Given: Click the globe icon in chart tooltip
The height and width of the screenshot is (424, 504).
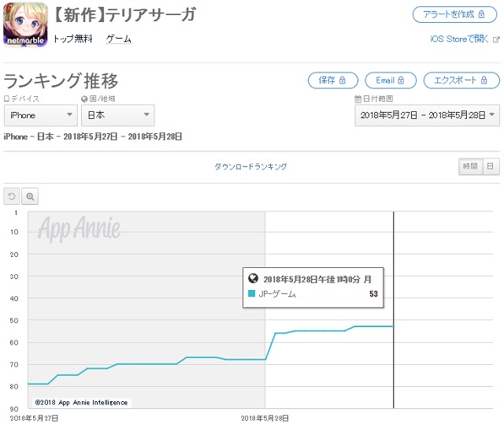Looking at the screenshot, I should (253, 278).
